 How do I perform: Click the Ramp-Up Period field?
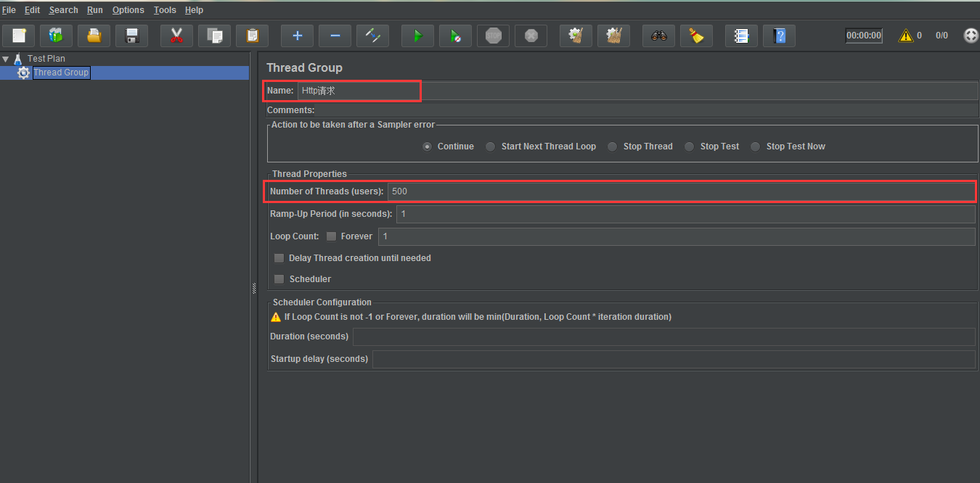coord(685,214)
